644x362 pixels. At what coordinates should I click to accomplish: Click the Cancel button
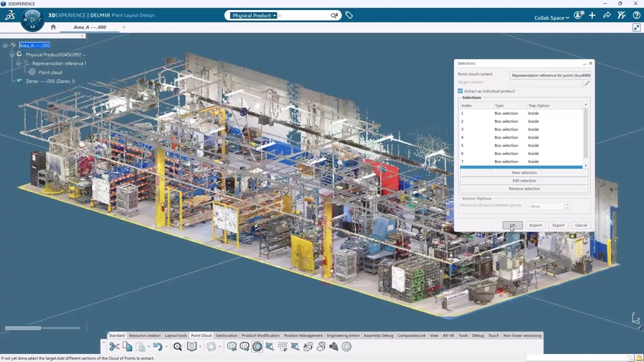click(581, 225)
